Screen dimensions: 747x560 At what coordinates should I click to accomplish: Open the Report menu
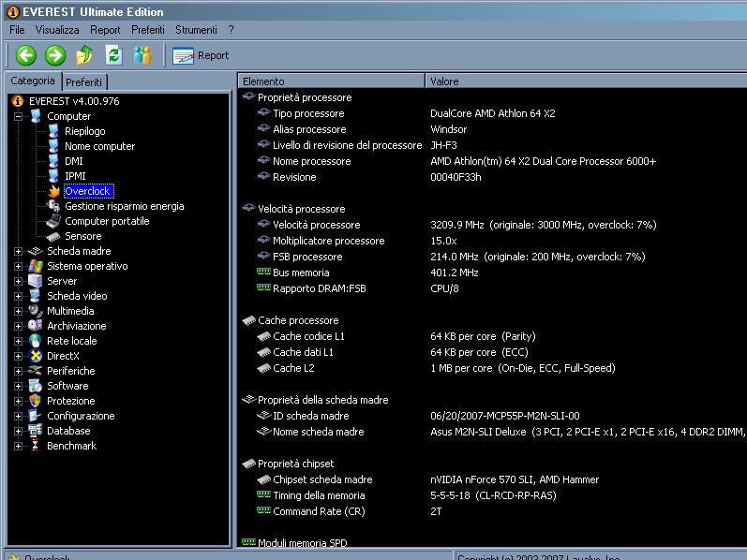tap(105, 30)
